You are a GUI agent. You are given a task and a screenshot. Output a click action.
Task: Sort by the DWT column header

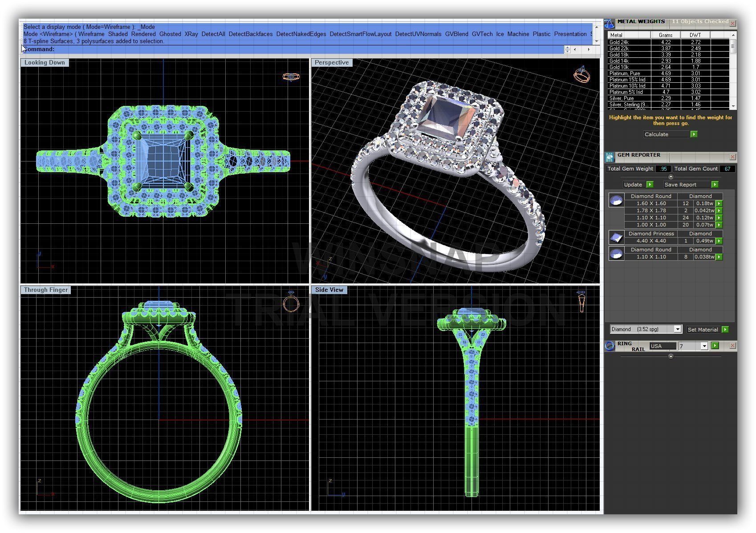[x=695, y=35]
